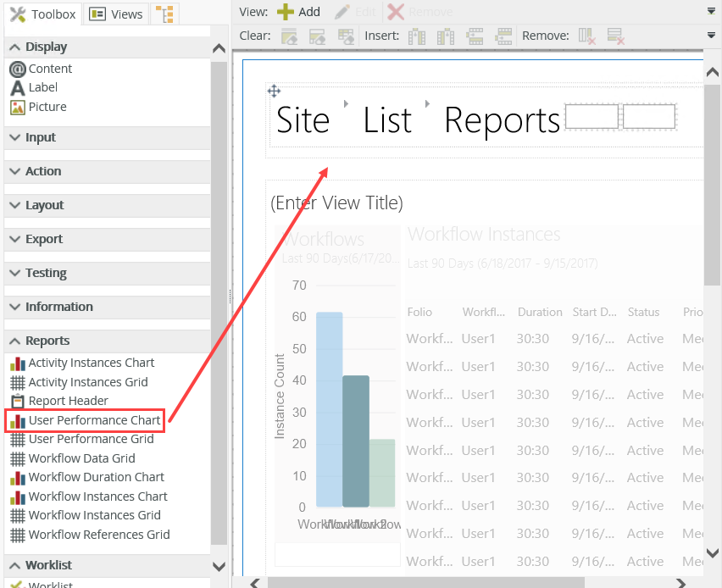Expand the Input section
The image size is (722, 588).
point(40,137)
